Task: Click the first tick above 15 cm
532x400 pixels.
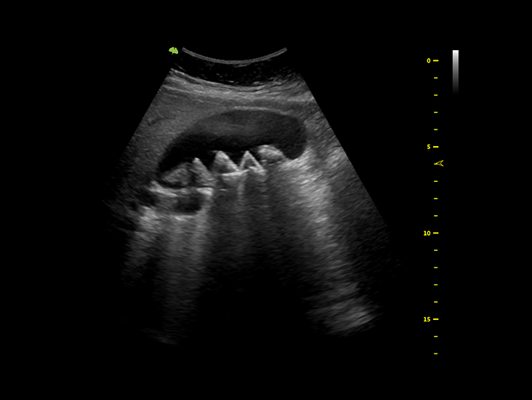Action: click(435, 302)
